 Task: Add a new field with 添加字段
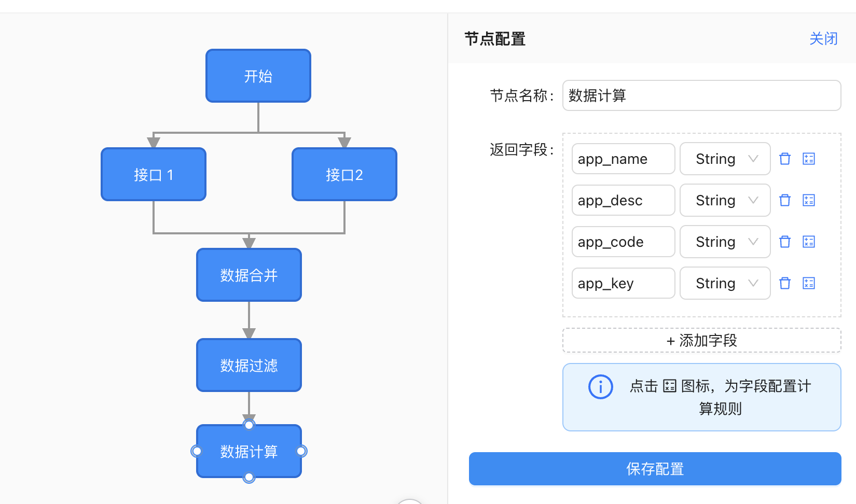(701, 340)
